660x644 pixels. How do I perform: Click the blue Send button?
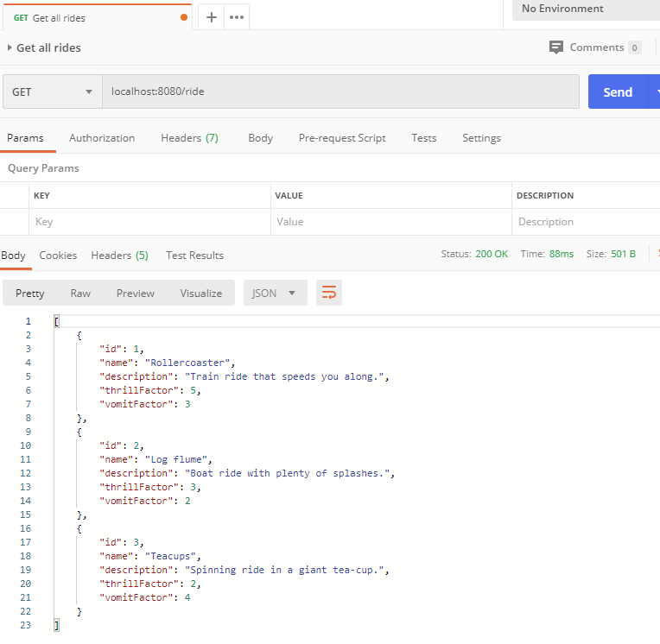coord(617,92)
